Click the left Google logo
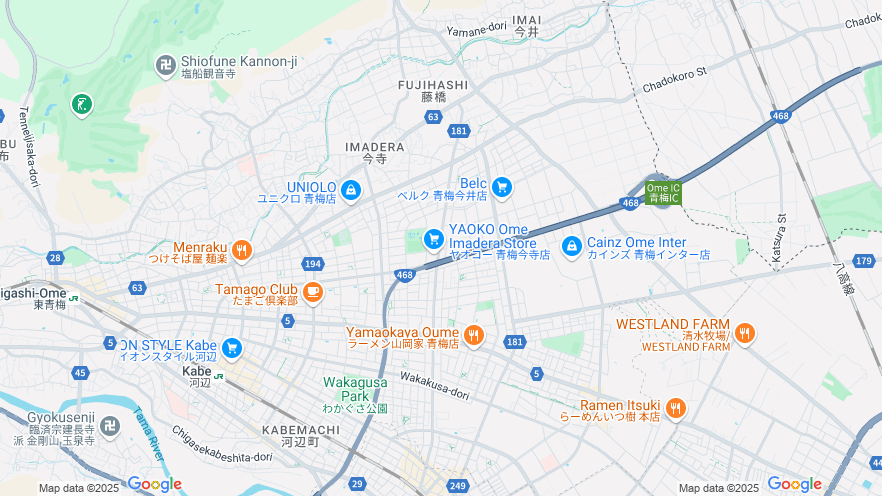882x496 pixels. click(155, 484)
